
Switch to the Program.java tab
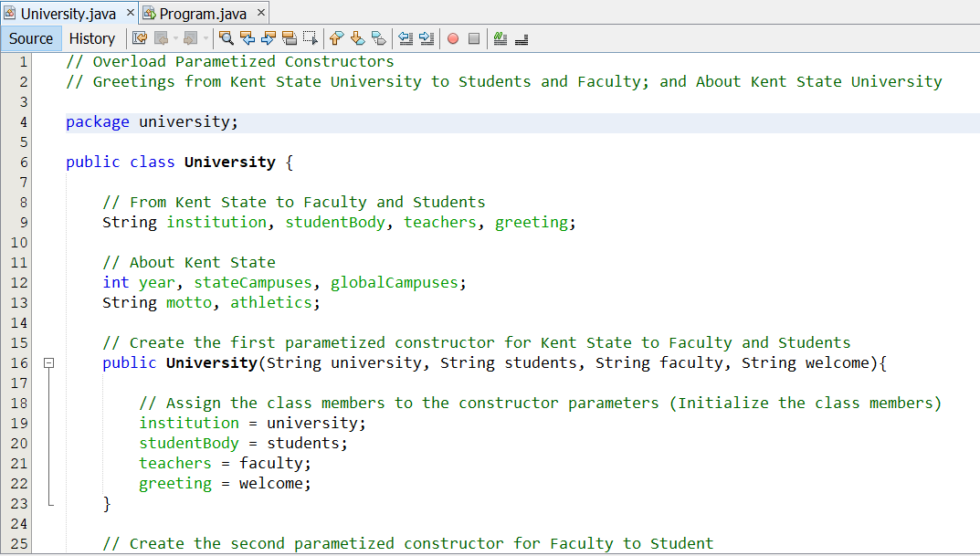pos(203,13)
